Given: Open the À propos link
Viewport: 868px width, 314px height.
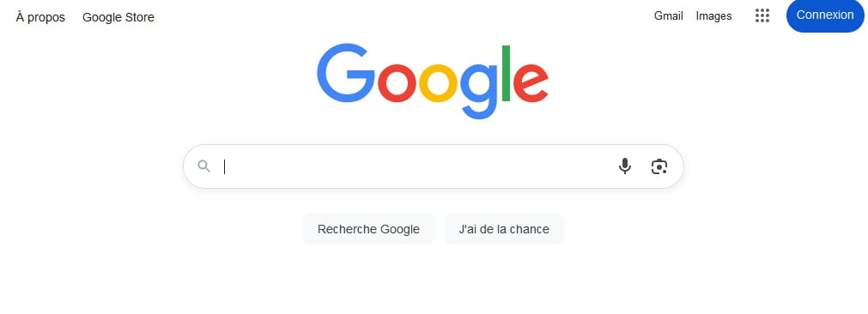Looking at the screenshot, I should pos(40,17).
